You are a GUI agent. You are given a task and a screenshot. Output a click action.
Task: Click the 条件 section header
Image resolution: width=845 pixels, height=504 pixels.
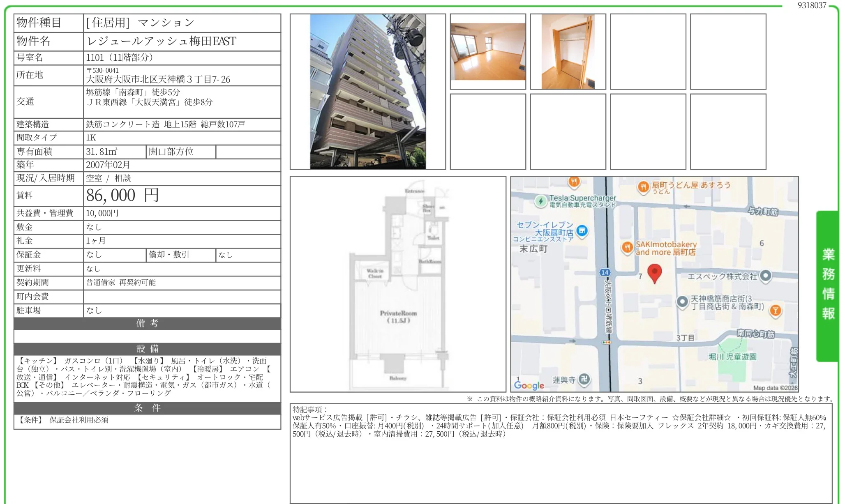coord(147,408)
